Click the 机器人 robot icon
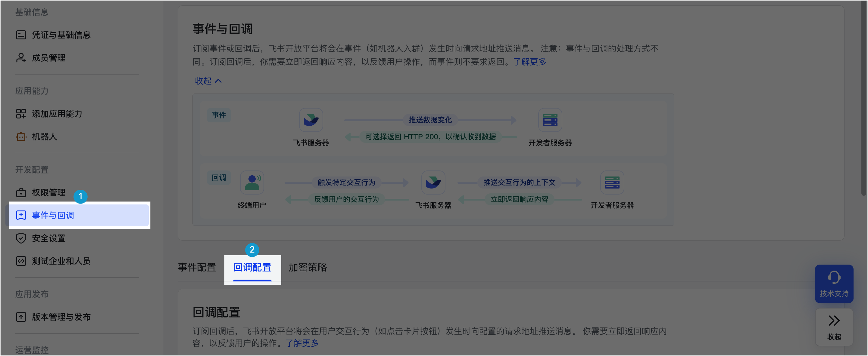The width and height of the screenshot is (868, 356). pos(21,137)
